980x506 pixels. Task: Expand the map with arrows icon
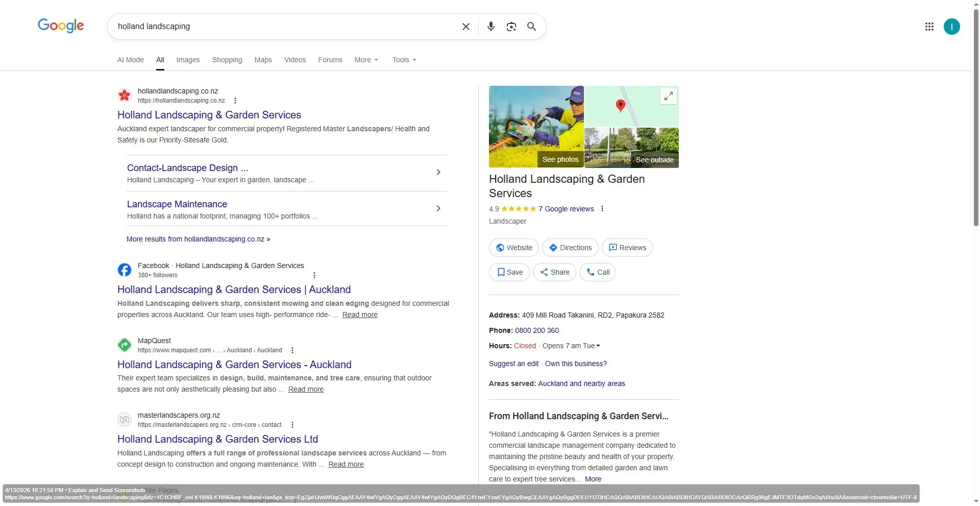point(669,96)
